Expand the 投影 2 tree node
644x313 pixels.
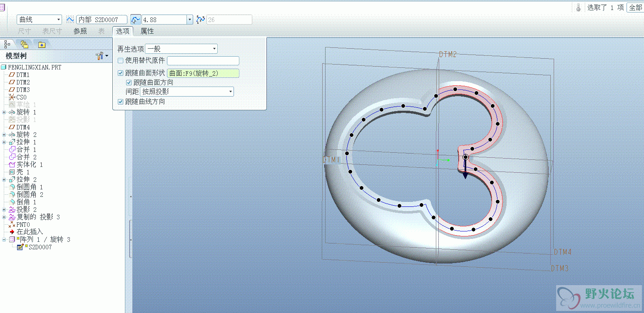[x=4, y=210]
